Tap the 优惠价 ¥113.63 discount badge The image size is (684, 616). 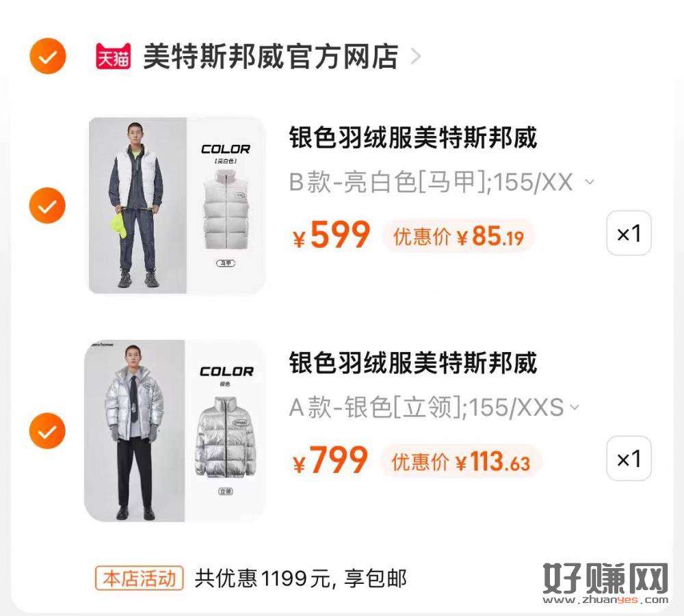tap(461, 461)
